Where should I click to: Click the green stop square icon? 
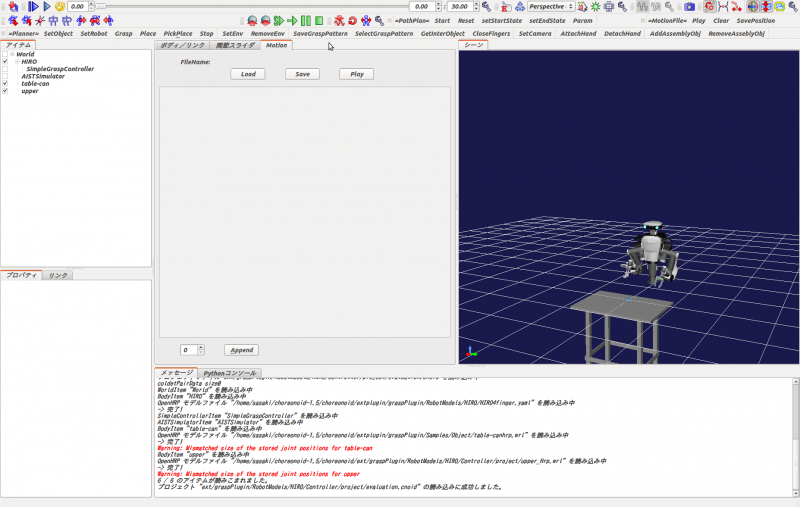coord(319,20)
